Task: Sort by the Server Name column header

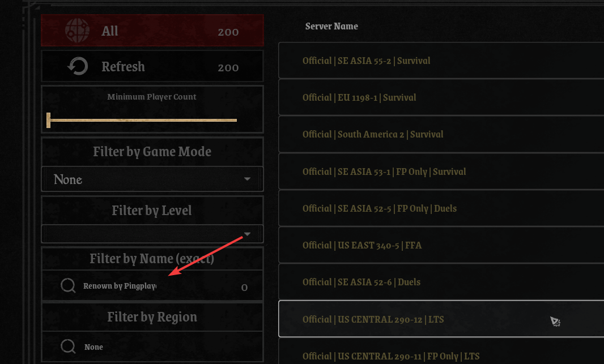Action: (x=331, y=26)
